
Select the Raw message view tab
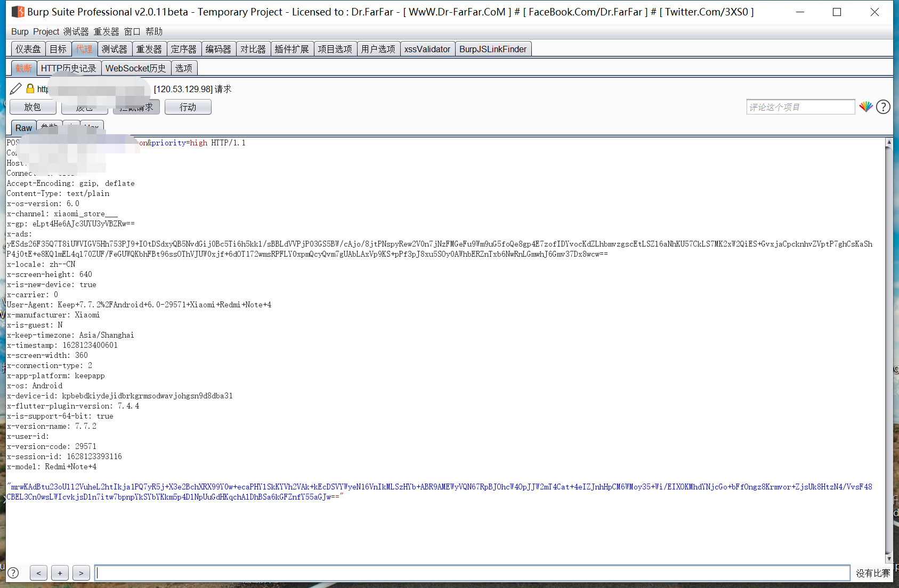tap(23, 128)
